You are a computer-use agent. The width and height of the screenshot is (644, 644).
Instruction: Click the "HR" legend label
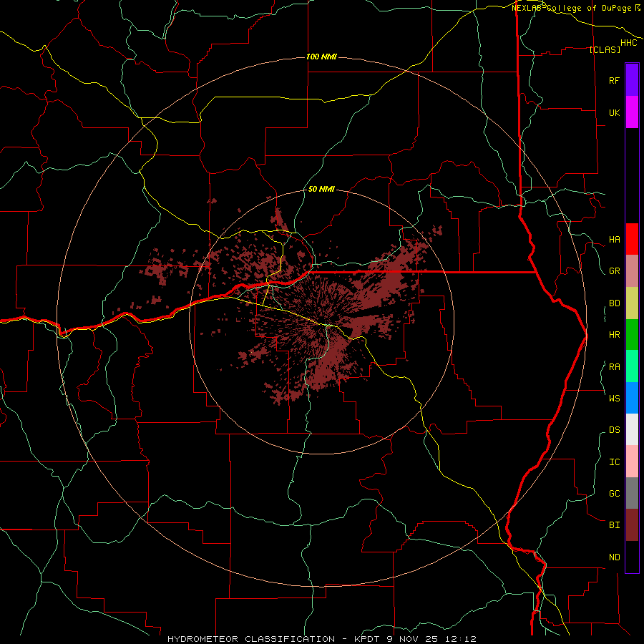[614, 335]
